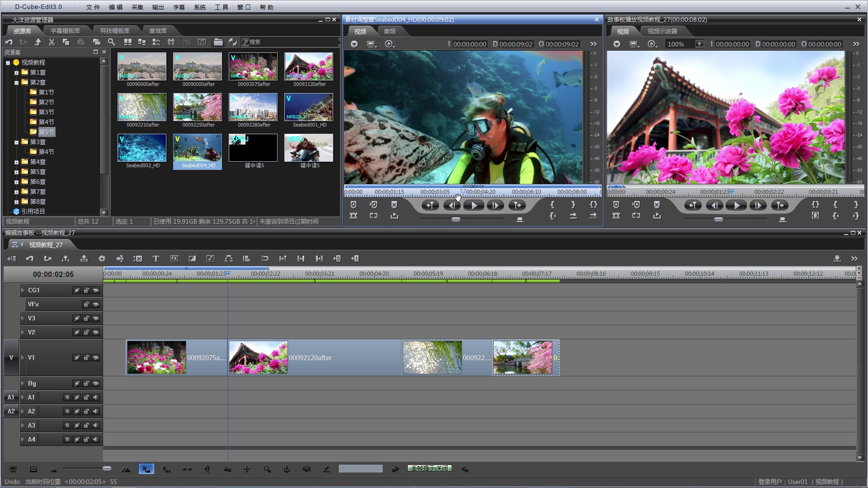Mute the A1 audio track speaker
Viewport: 868px width, 488px height.
[96, 398]
